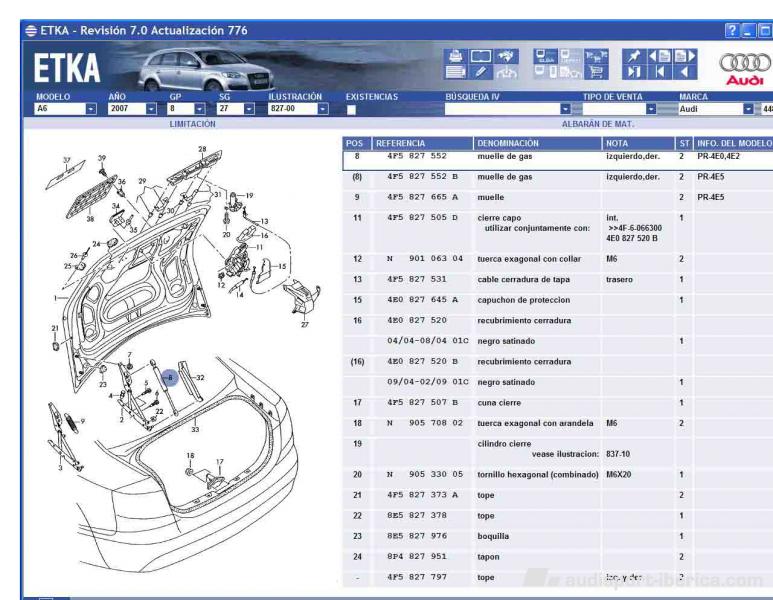Screen dimensions: 773x600
Task: Go to previous illustration page icon
Action: [660, 56]
